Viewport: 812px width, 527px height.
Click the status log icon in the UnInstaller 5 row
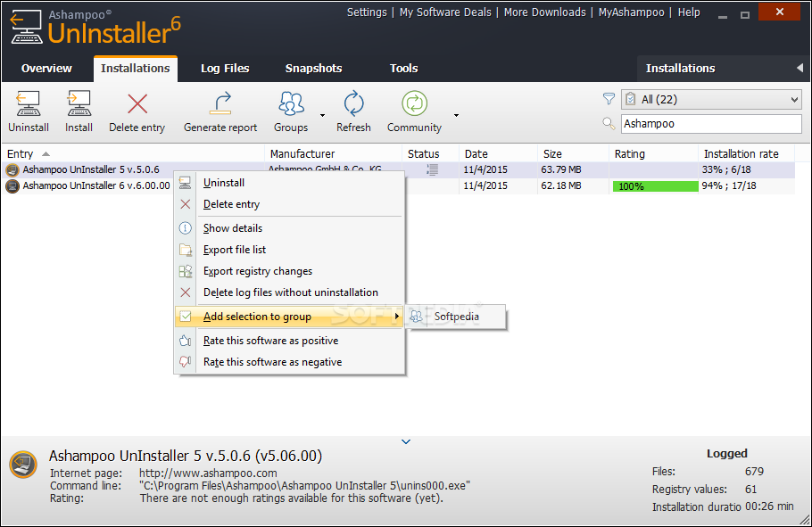coord(432,169)
